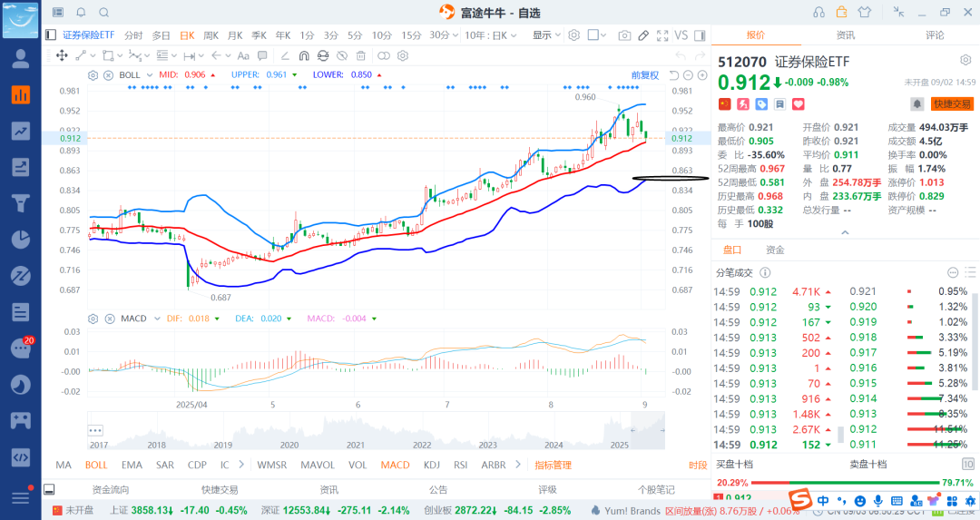
Task: Open the 显示 display dropdown
Action: [x=546, y=35]
